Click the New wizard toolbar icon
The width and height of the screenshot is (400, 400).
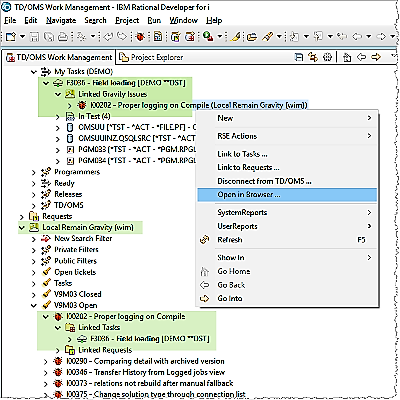click(11, 36)
